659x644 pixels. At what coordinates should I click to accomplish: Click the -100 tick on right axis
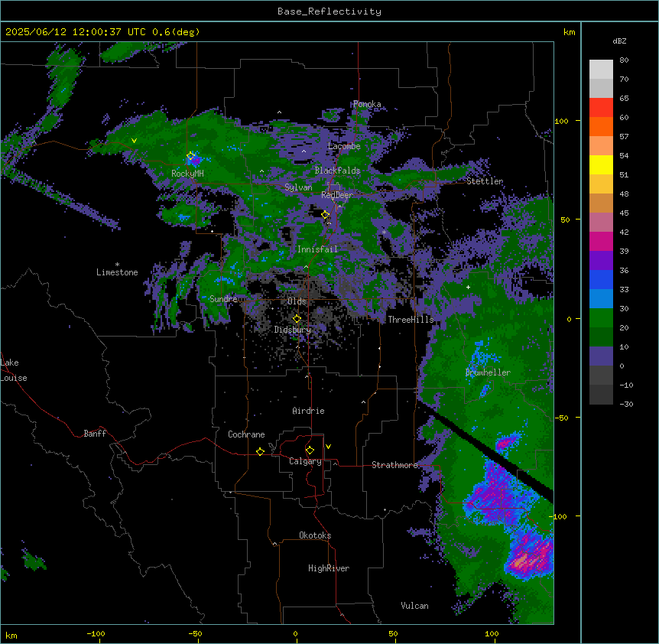(560, 516)
